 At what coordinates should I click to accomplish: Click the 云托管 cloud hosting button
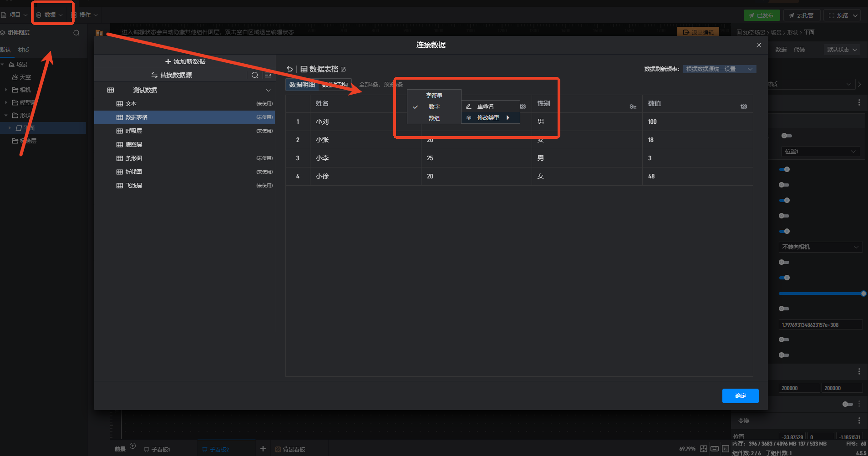(x=802, y=15)
